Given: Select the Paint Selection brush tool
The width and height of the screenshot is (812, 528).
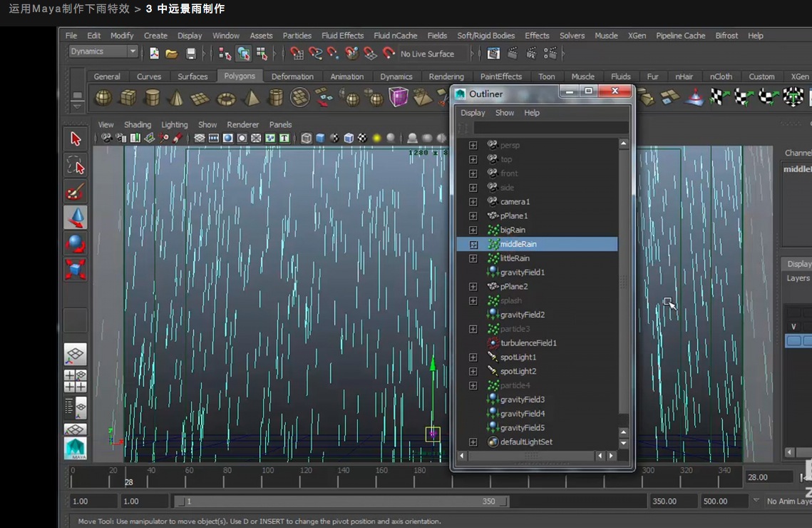Looking at the screenshot, I should point(76,192).
